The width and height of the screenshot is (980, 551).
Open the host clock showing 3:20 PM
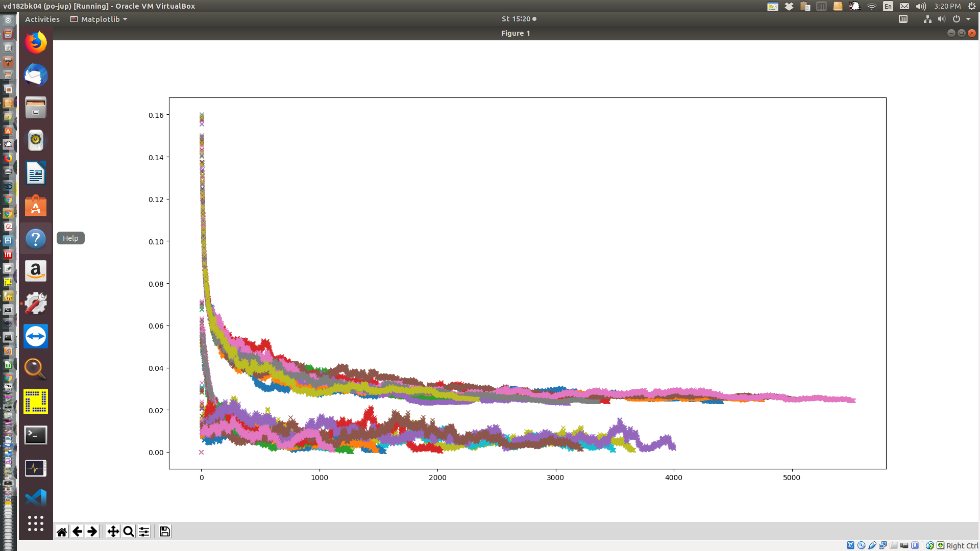[947, 6]
